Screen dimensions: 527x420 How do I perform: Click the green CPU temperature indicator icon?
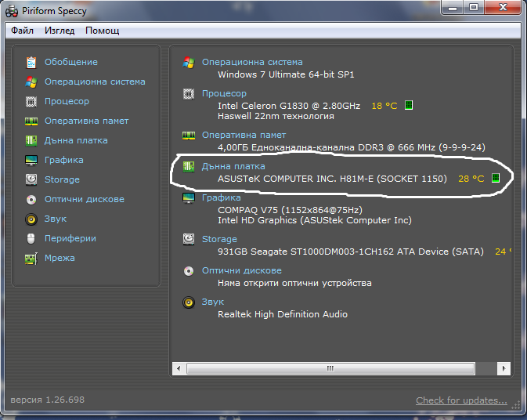(x=409, y=105)
